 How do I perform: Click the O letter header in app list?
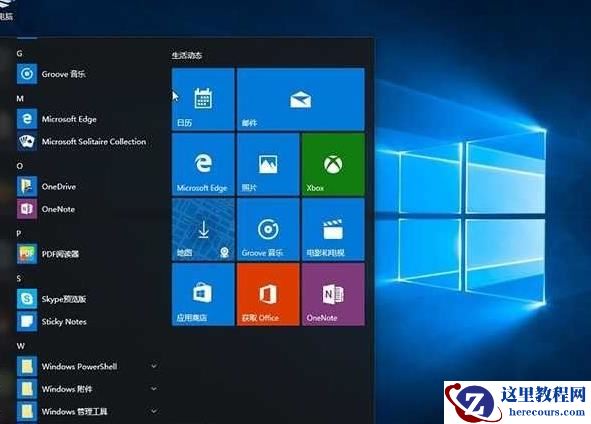tap(20, 166)
